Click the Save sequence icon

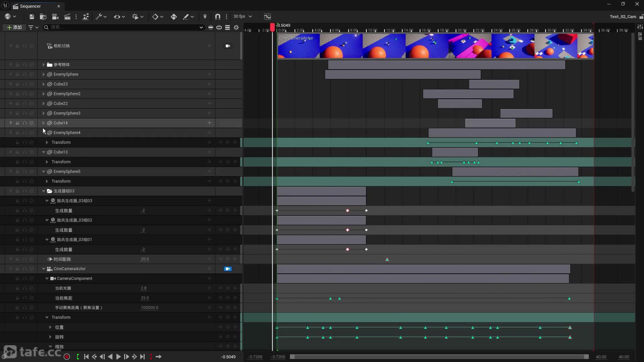[32, 16]
